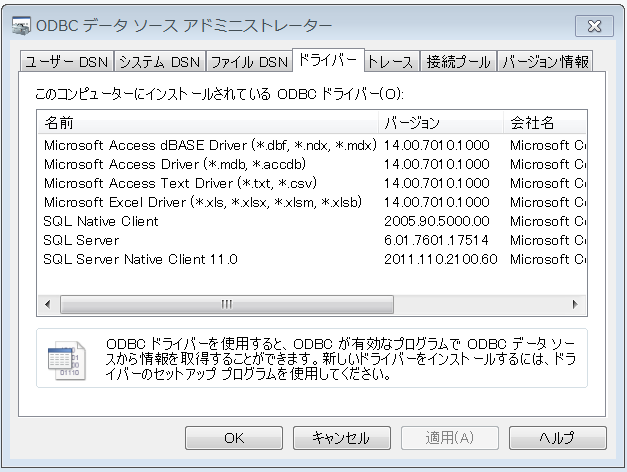Click version 6.01.7601.17514 cell
The image size is (627, 472).
click(436, 240)
